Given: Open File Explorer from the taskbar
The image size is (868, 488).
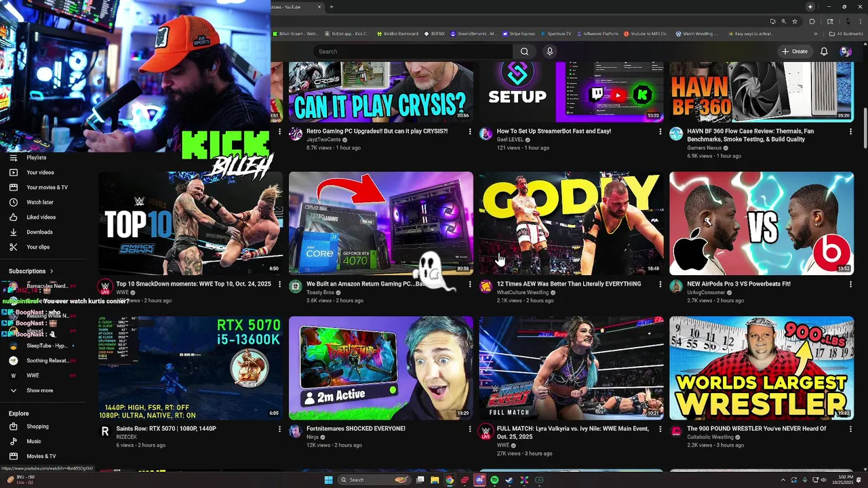Looking at the screenshot, I should tap(435, 480).
